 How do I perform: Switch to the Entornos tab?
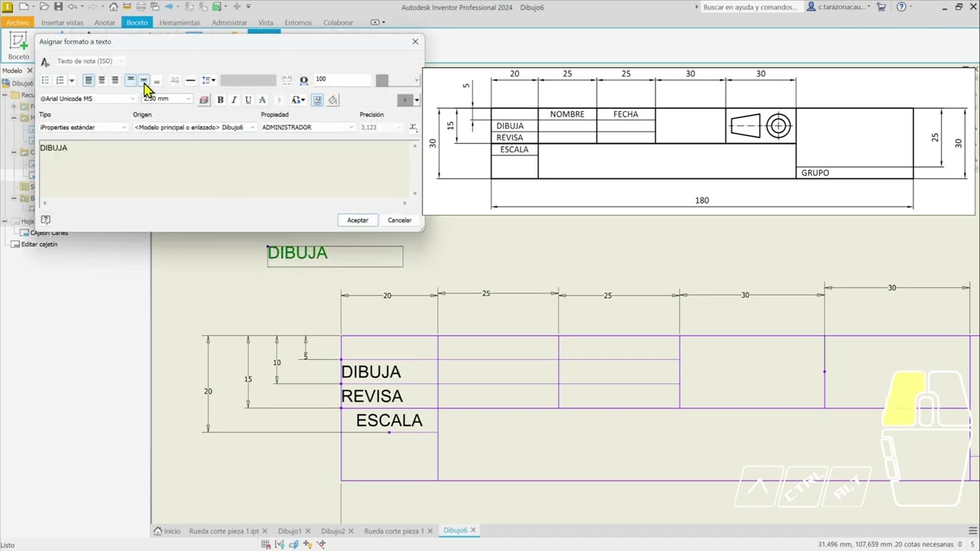tap(298, 22)
